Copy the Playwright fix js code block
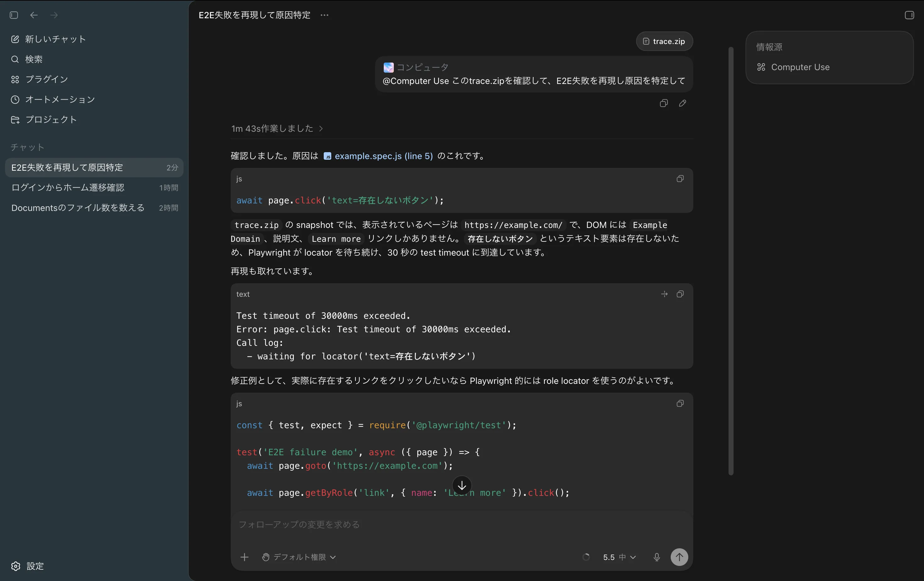924x581 pixels. [680, 403]
